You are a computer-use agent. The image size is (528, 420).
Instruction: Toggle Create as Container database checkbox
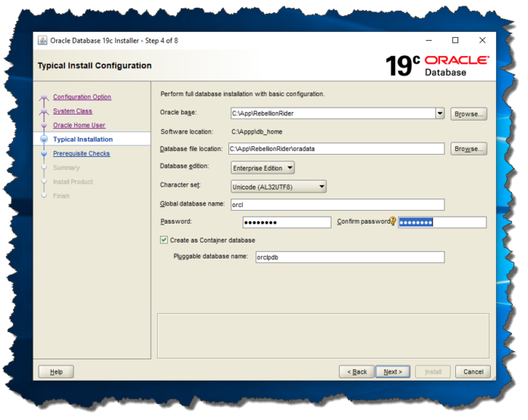click(164, 240)
